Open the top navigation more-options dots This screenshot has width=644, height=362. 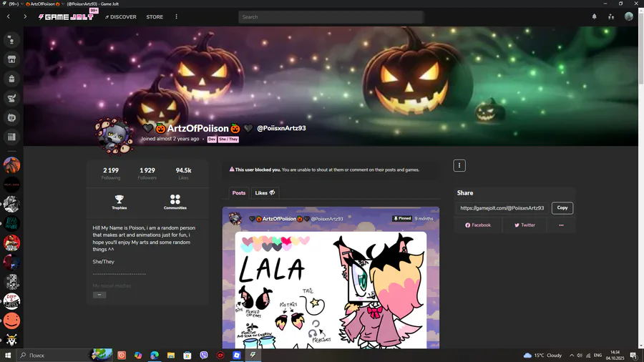pyautogui.click(x=177, y=17)
